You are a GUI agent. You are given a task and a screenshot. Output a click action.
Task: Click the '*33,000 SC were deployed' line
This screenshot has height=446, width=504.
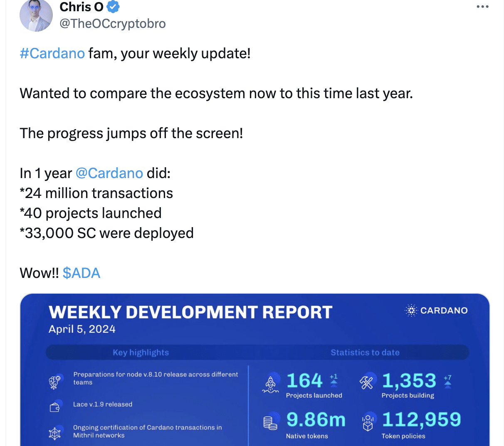[x=107, y=233]
